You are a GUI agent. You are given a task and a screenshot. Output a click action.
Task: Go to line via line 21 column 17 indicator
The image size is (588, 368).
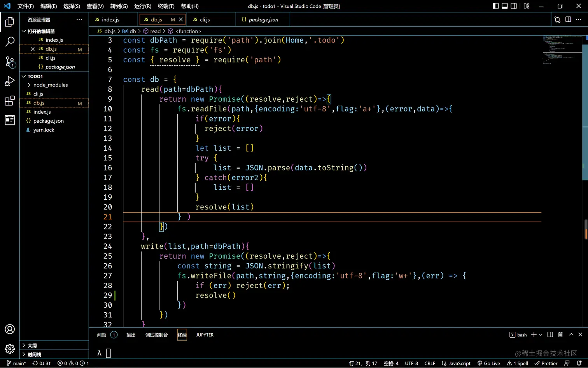(x=363, y=363)
